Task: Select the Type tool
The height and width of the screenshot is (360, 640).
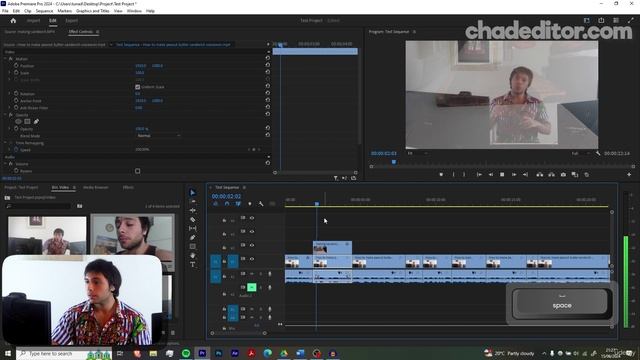Action: pyautogui.click(x=193, y=264)
